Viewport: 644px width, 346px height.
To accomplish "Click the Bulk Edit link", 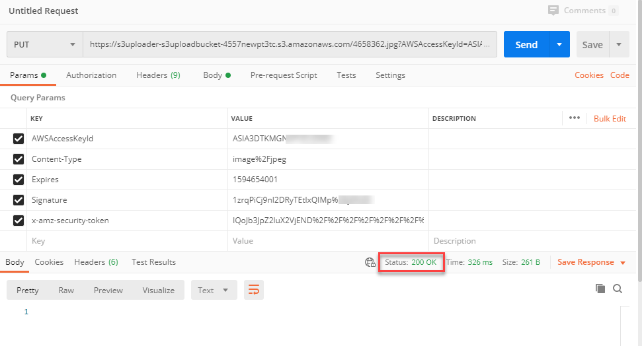I will [x=610, y=118].
